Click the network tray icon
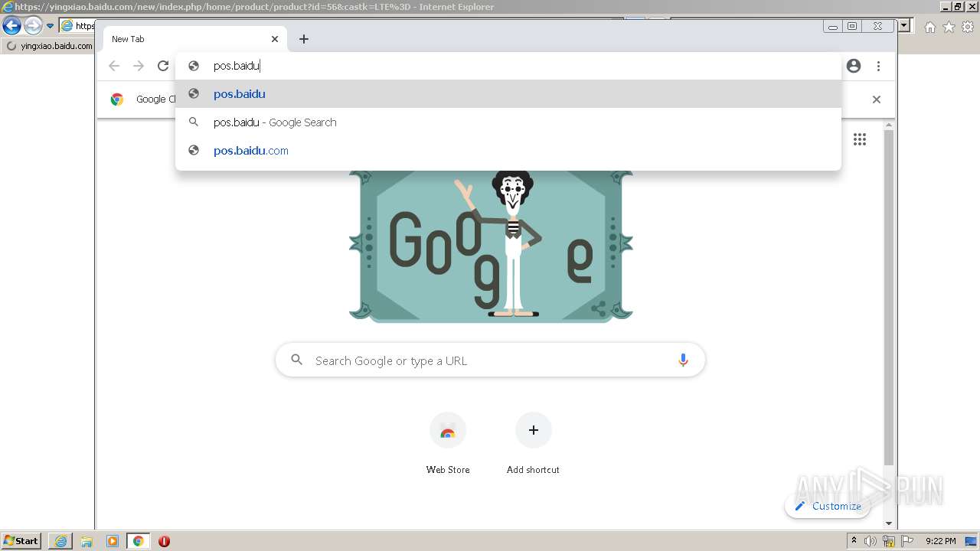980x551 pixels. [x=889, y=541]
